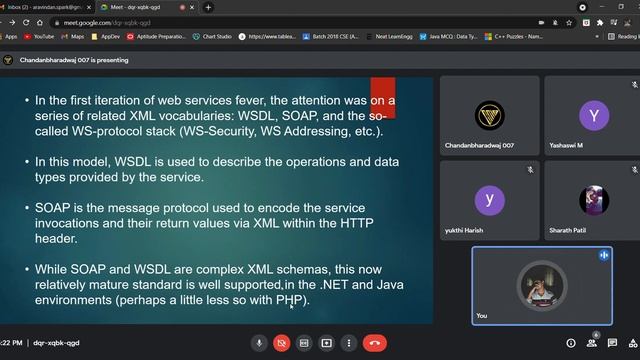The image size is (640, 360).
Task: Click the meeting code dqr-xqbk-qgd text
Action: pos(56,343)
